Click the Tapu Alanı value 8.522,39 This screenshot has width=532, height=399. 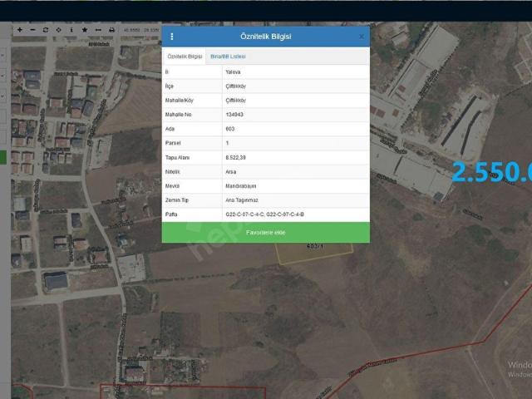coord(236,157)
